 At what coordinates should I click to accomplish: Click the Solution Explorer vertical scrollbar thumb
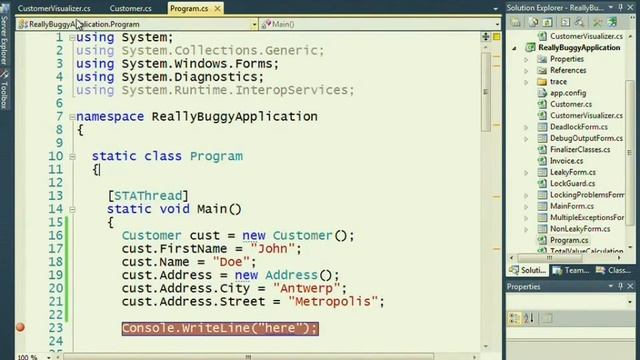pyautogui.click(x=630, y=153)
